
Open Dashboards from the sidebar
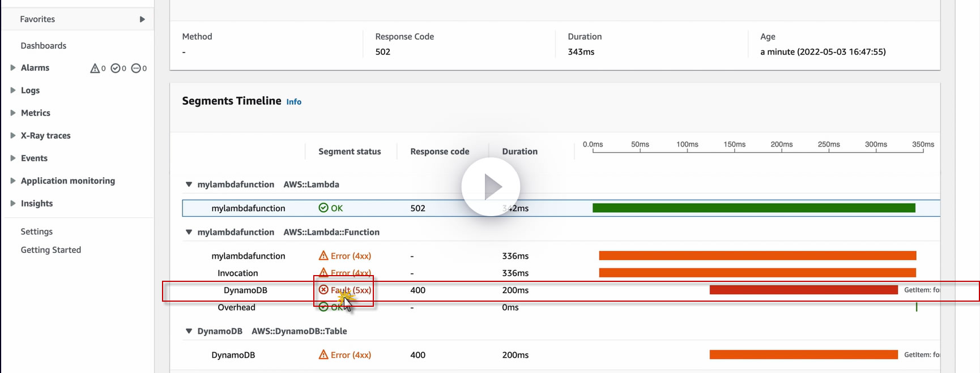44,46
